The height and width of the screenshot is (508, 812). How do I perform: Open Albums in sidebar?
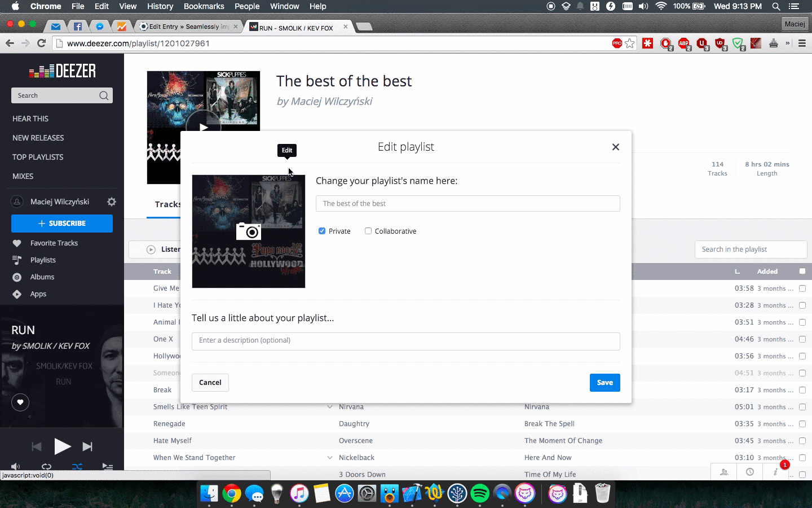click(x=42, y=277)
